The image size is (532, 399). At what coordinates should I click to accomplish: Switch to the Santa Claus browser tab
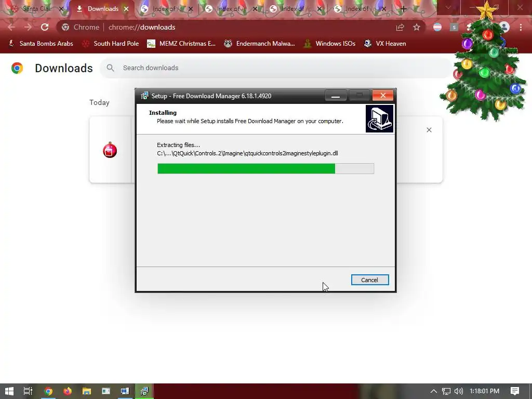[37, 9]
